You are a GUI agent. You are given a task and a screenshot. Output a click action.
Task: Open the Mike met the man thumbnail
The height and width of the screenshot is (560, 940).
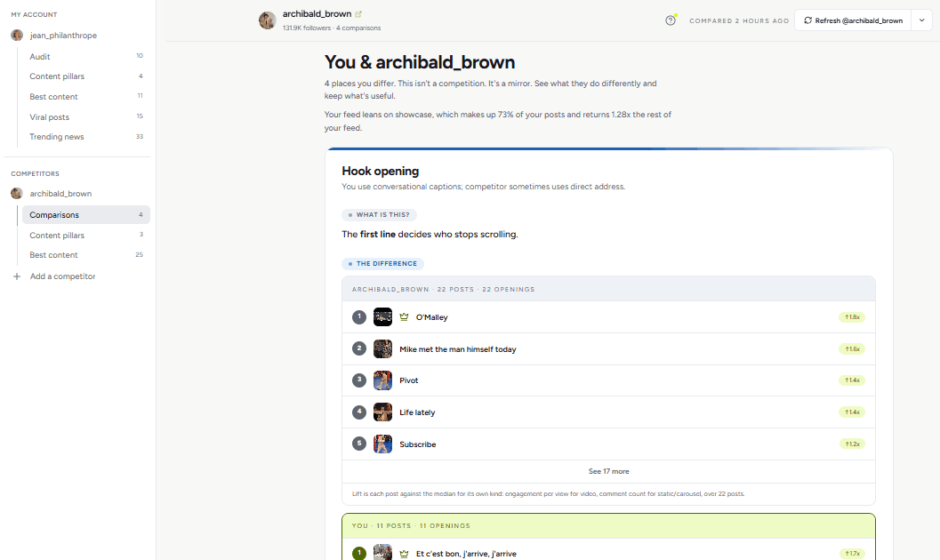point(382,348)
